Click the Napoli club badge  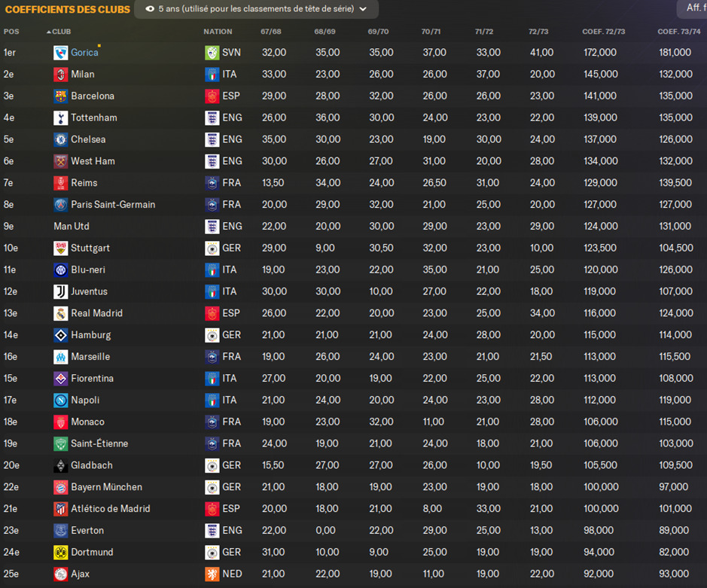tap(60, 400)
